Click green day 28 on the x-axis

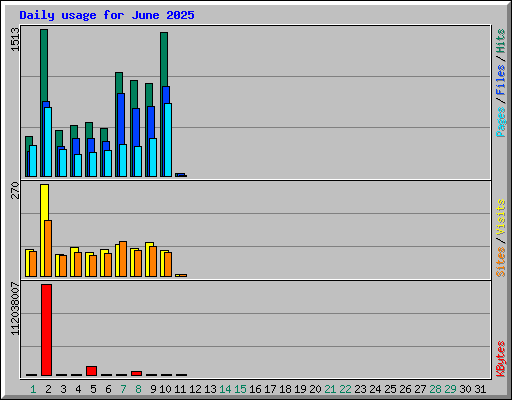(x=435, y=389)
